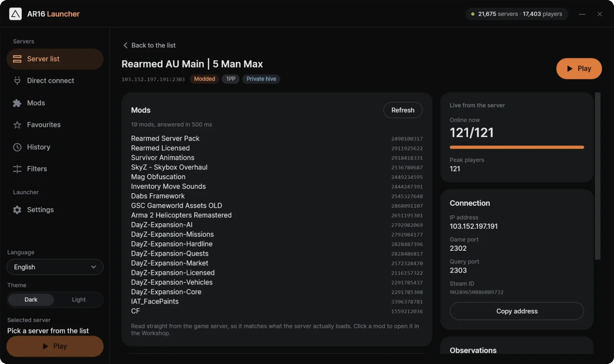
Task: Open the Favourites section
Action: point(55,125)
